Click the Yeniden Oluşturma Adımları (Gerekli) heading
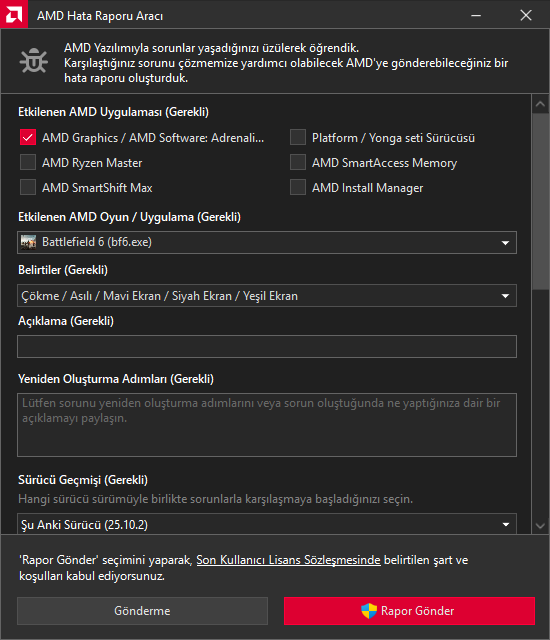This screenshot has width=550, height=640. click(116, 379)
